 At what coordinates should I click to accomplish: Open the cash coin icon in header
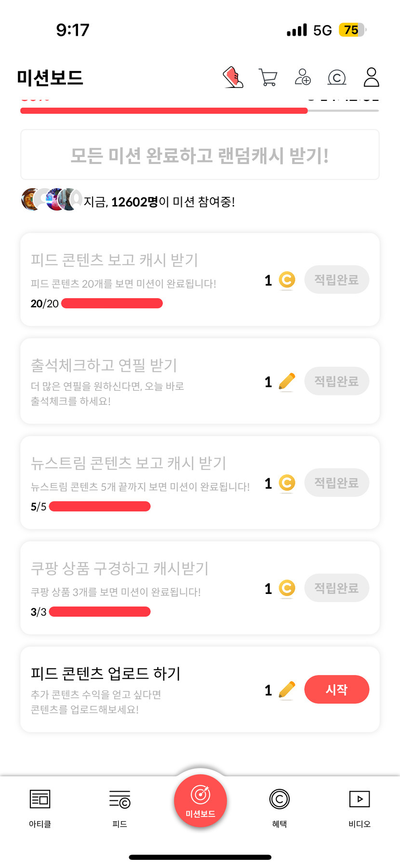(x=337, y=77)
